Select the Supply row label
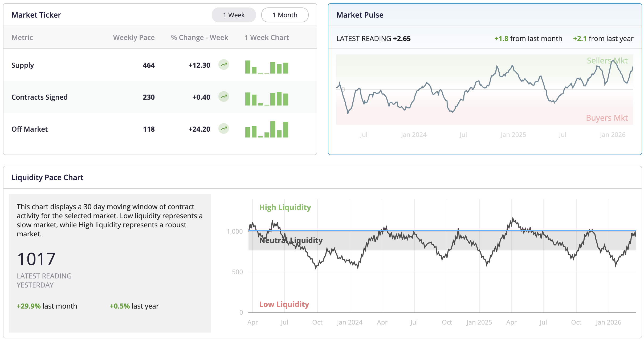 (x=23, y=65)
